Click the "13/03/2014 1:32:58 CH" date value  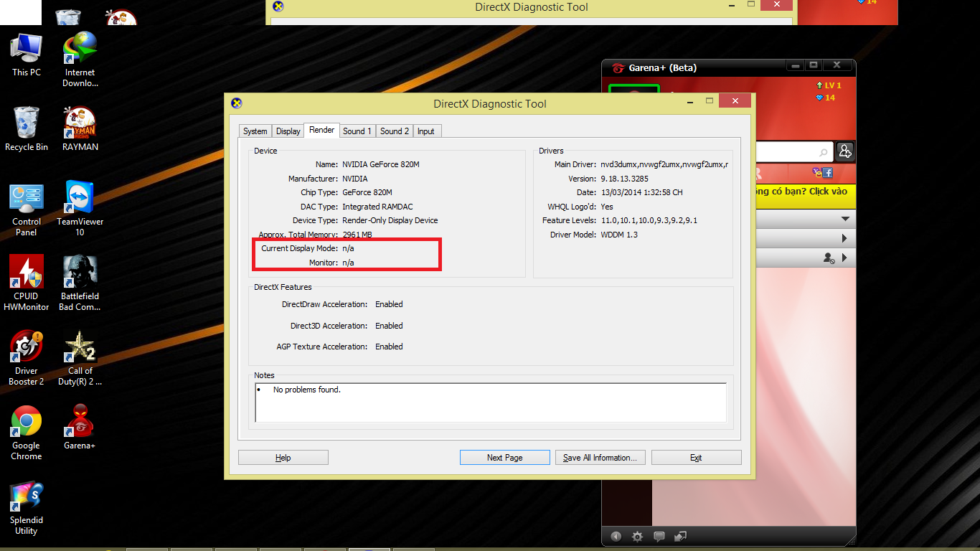pyautogui.click(x=641, y=192)
